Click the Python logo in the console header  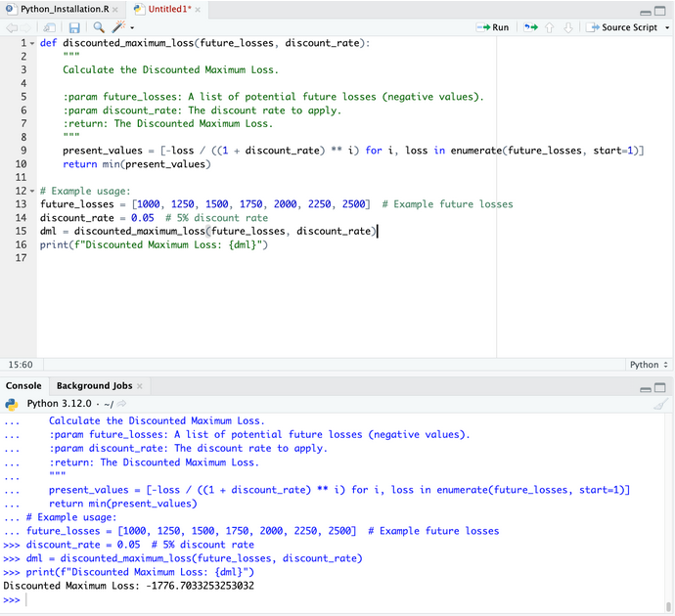(x=13, y=403)
